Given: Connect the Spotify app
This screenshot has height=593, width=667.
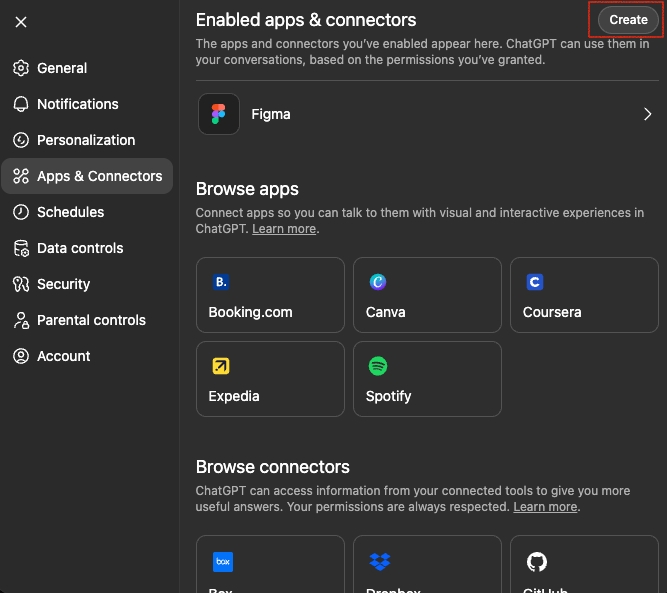Looking at the screenshot, I should (x=427, y=378).
